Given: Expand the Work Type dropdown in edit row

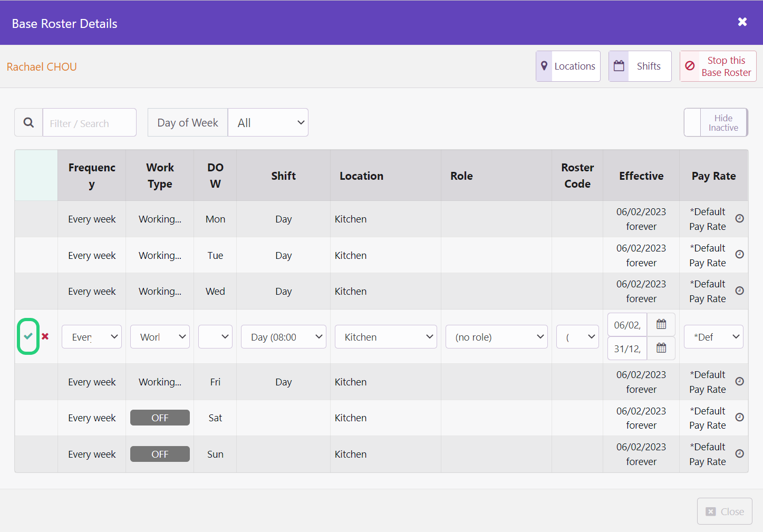Looking at the screenshot, I should point(160,336).
